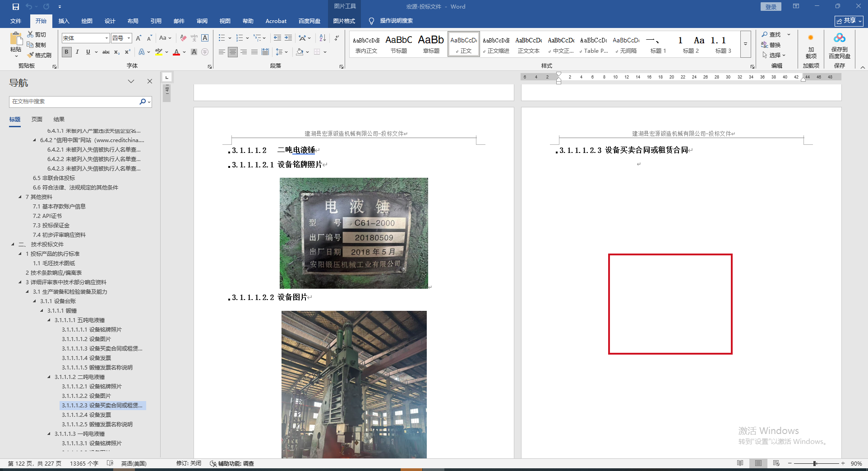Click the 共享 (Share) button
The image size is (868, 471).
tap(849, 21)
